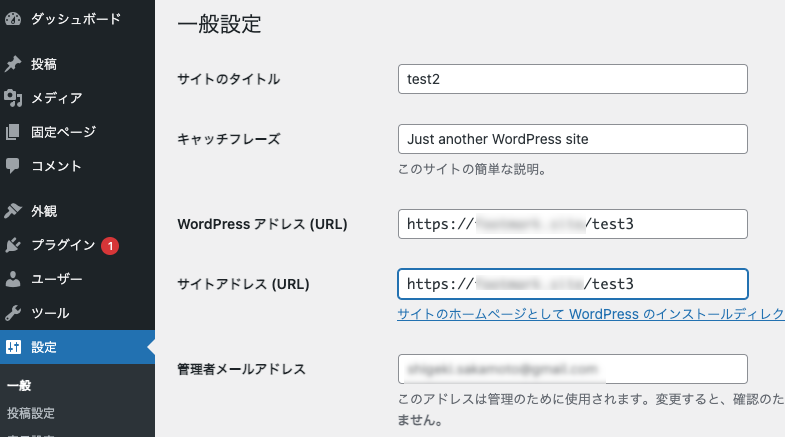Click the Plugins plug icon
The height and width of the screenshot is (437, 785).
tap(13, 245)
